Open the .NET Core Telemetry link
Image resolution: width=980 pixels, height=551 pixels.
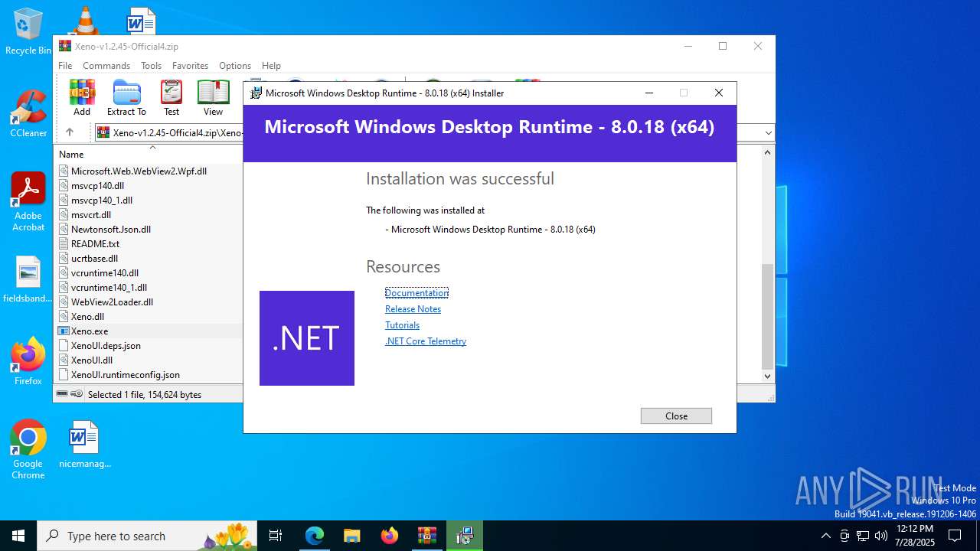tap(425, 341)
